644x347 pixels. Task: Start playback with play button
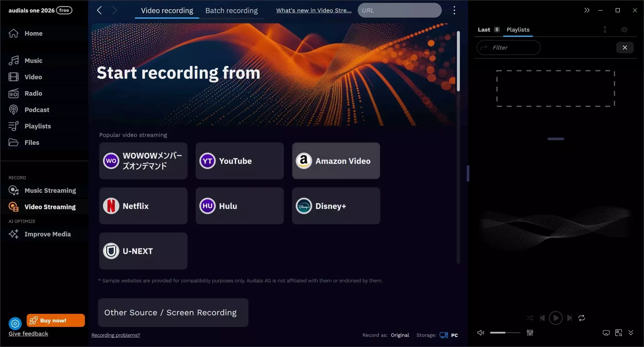[556, 318]
